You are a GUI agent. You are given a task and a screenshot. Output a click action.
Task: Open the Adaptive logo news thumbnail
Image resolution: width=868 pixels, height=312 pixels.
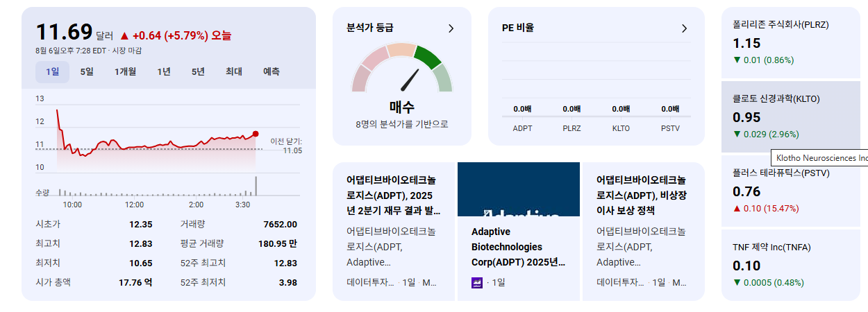(x=519, y=189)
